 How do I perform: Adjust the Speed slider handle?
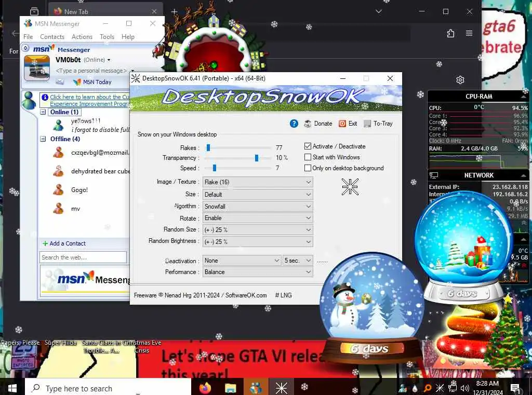[215, 168]
